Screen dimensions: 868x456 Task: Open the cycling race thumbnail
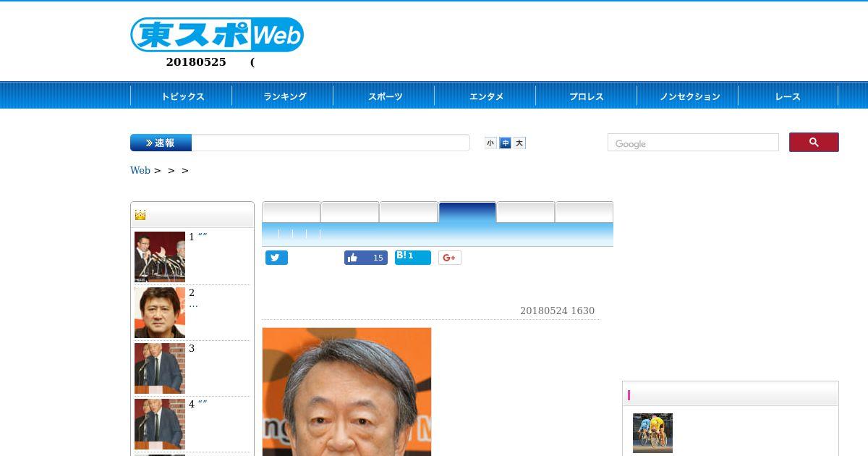pos(652,433)
